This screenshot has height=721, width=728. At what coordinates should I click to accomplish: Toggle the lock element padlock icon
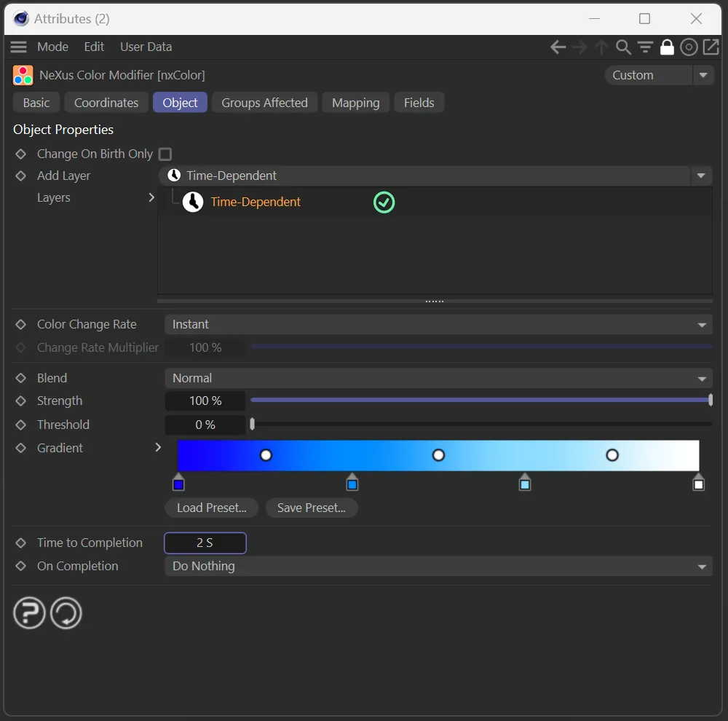tap(667, 47)
